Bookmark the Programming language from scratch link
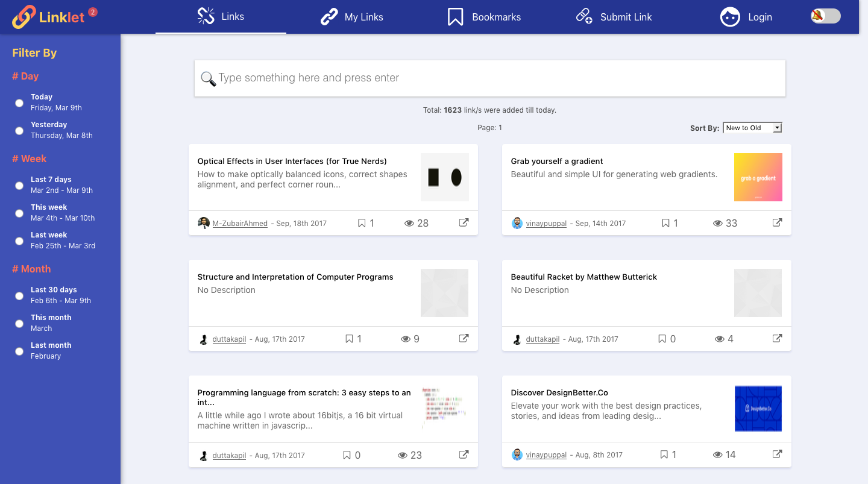This screenshot has height=484, width=868. [x=347, y=455]
